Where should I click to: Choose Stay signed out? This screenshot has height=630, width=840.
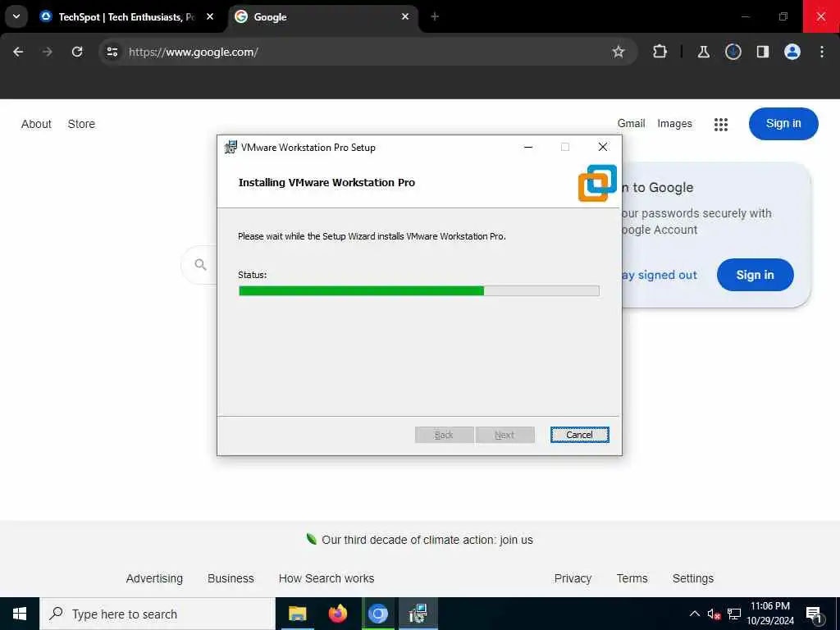tap(660, 275)
